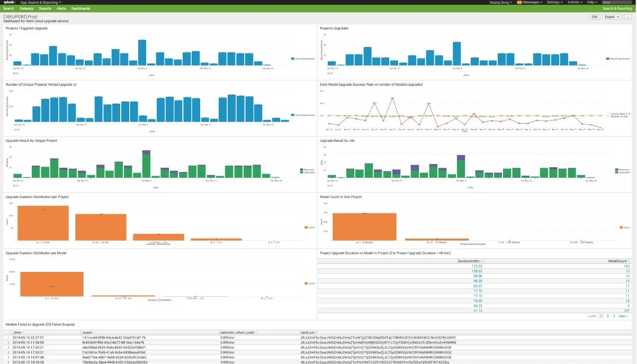Click the Splunk logo
The width and height of the screenshot is (637, 364).
click(9, 2)
